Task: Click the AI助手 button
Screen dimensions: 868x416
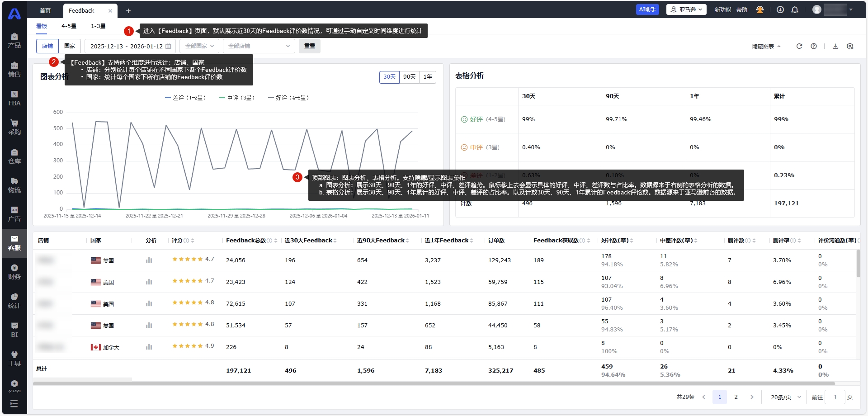Action: (x=647, y=9)
